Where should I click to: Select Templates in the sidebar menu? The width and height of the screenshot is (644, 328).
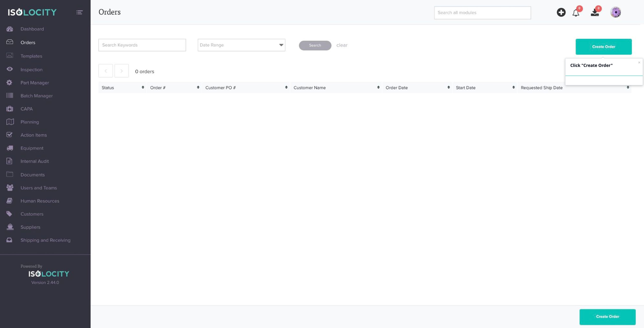click(x=31, y=56)
